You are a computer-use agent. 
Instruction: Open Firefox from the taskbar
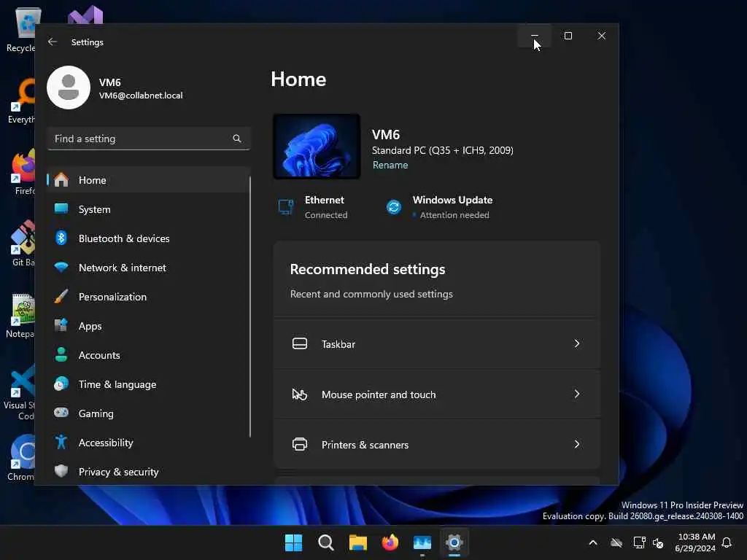coord(390,542)
